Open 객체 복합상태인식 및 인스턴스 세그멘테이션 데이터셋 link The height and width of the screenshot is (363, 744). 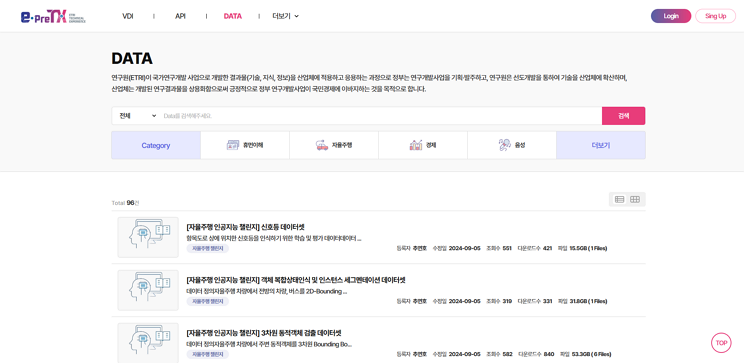296,280
